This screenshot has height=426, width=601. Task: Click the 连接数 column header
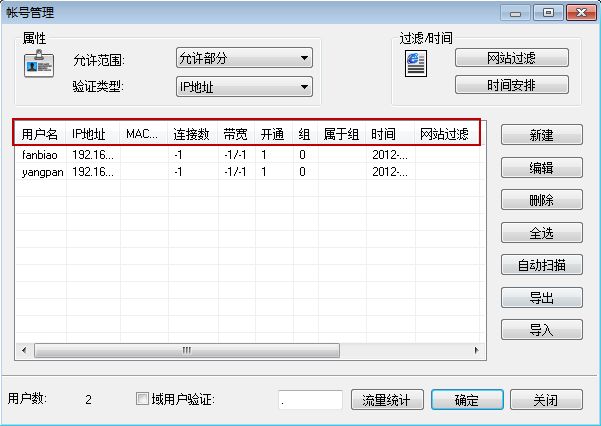coord(193,134)
